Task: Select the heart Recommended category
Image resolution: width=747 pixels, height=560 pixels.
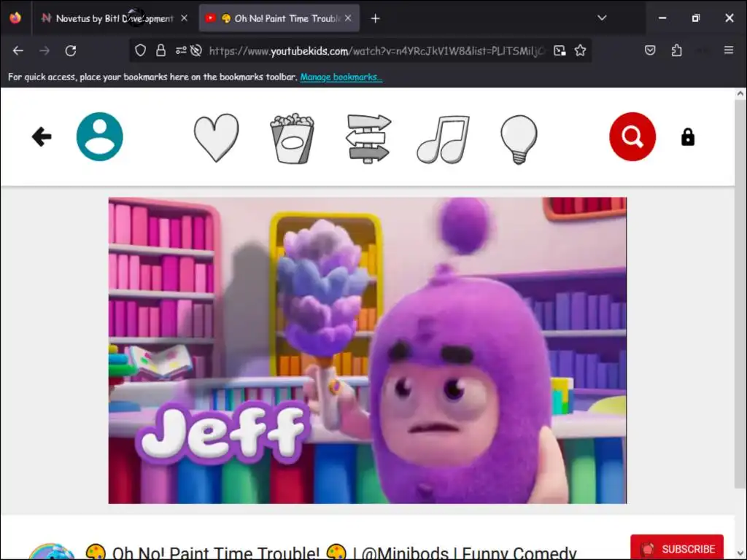Action: [x=216, y=138]
